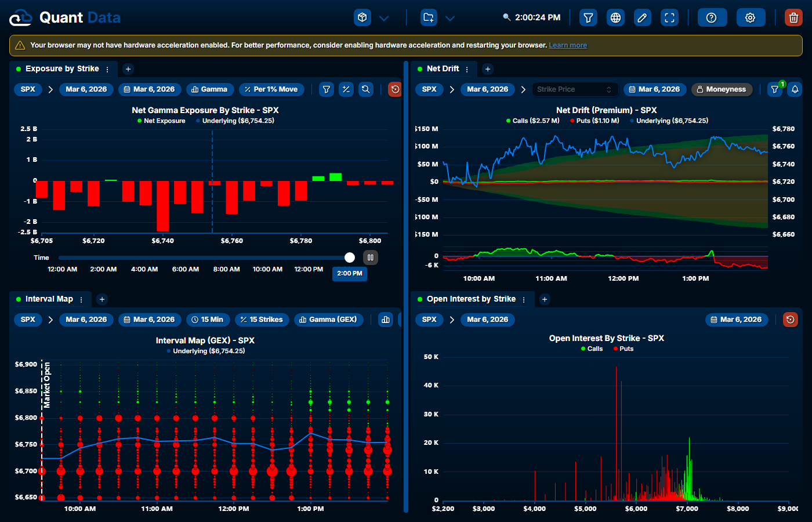Enter fullscreen mode via expand icon
The image size is (812, 522).
(x=669, y=17)
